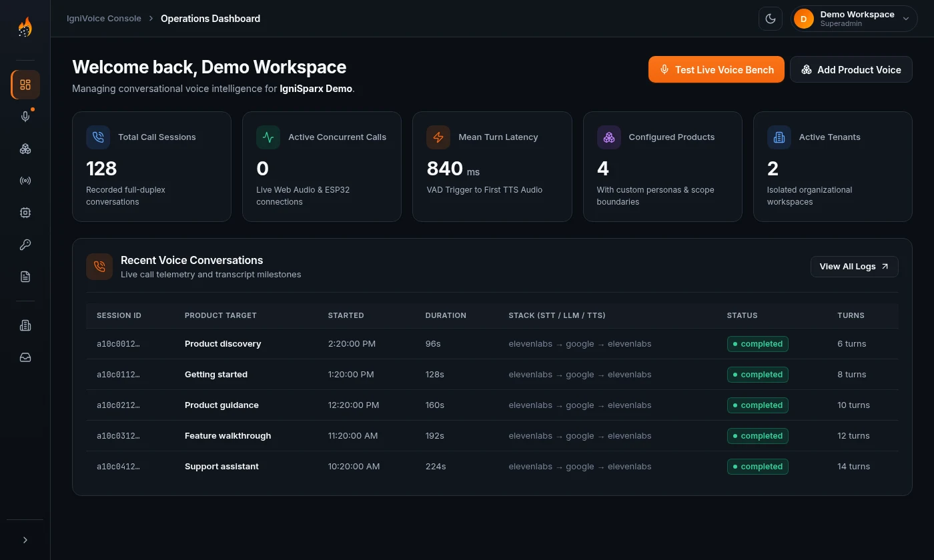This screenshot has height=560, width=934.
Task: Click session ID a10c0112…
Action: pyautogui.click(x=118, y=375)
